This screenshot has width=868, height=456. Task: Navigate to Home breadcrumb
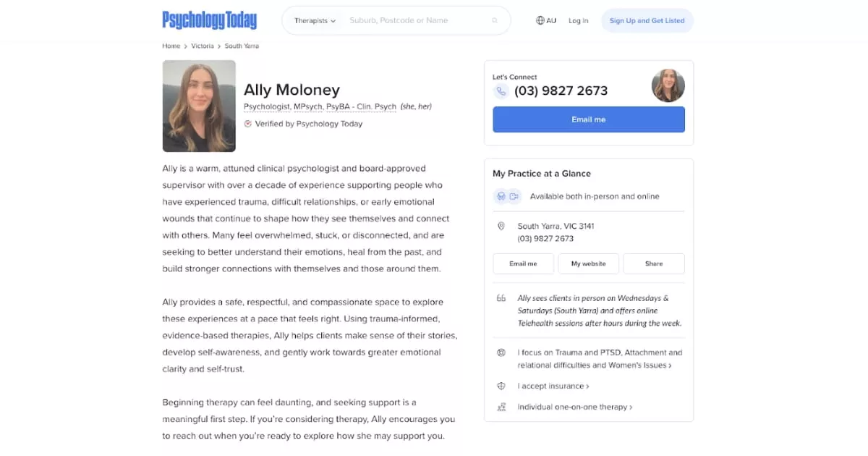tap(171, 46)
